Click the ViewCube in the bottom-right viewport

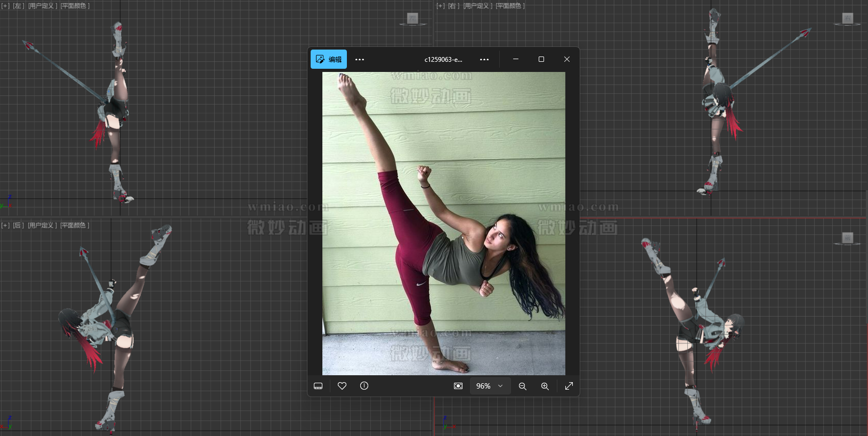pos(847,238)
